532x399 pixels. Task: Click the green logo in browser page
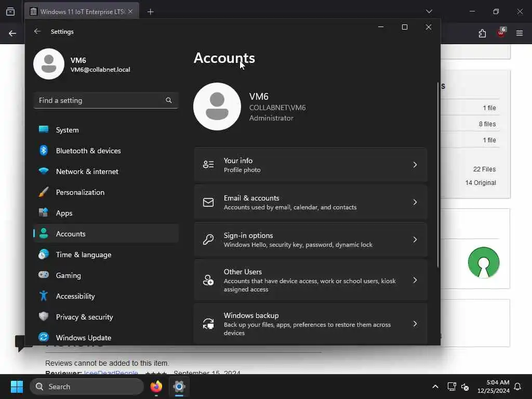[x=484, y=262]
